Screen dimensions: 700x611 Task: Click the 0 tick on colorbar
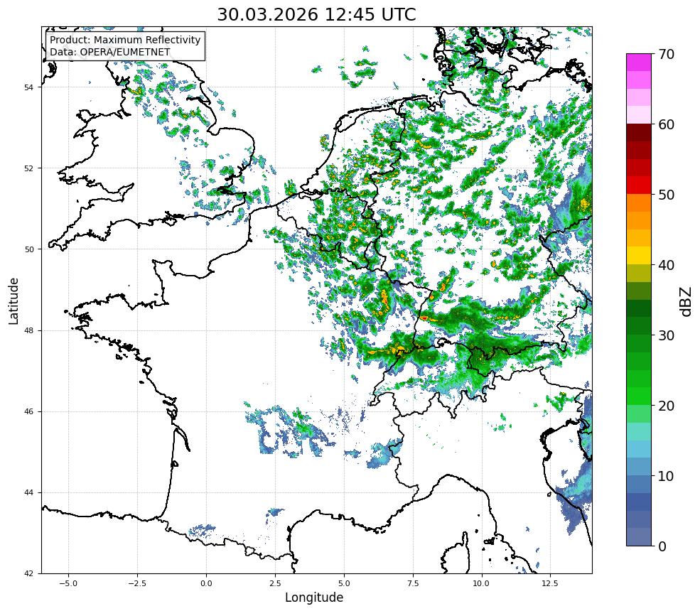click(x=662, y=546)
